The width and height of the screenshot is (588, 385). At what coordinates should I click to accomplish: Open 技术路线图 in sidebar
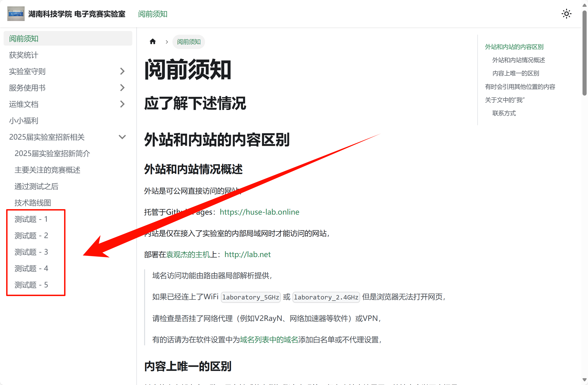33,203
